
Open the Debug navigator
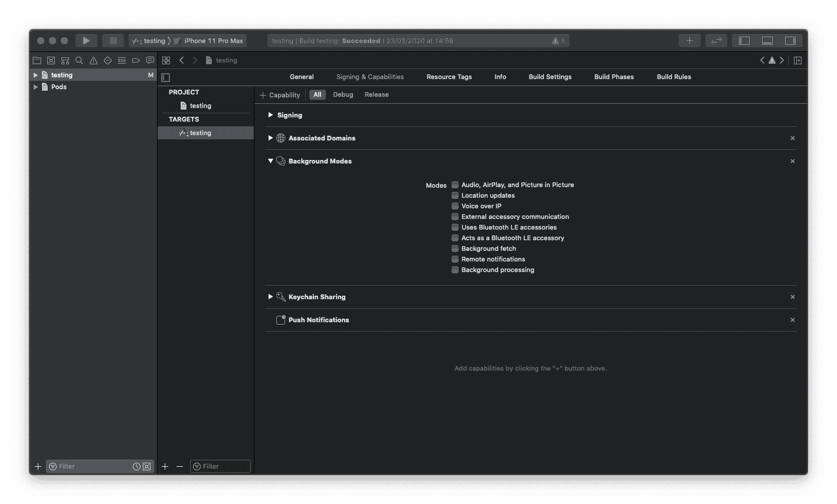pos(122,60)
